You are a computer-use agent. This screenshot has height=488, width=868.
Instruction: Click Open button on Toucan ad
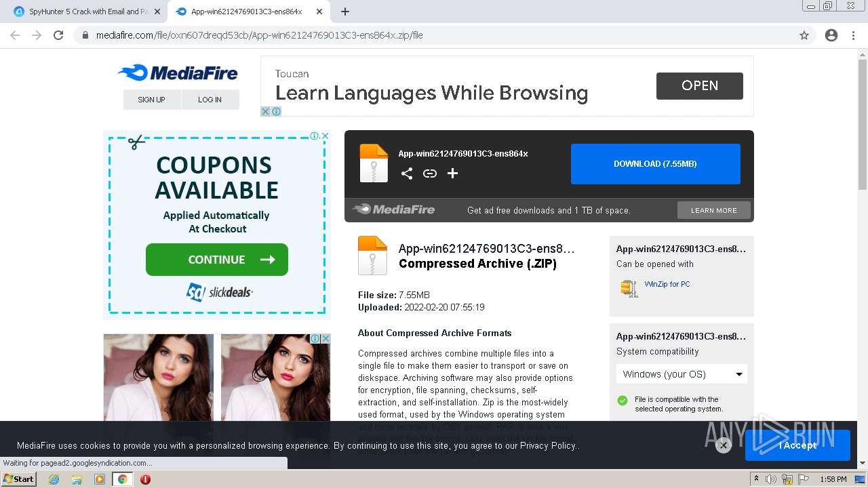tap(700, 86)
